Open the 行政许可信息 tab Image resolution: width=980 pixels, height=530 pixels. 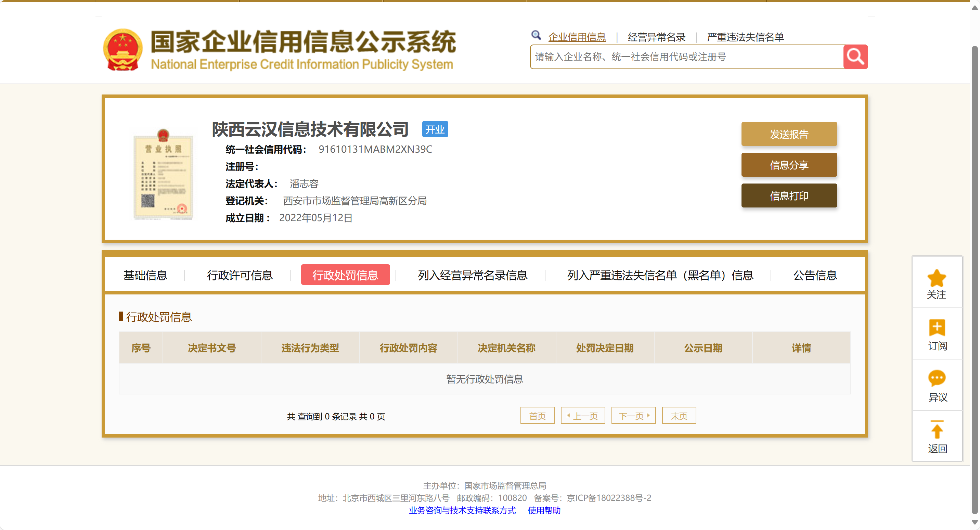point(240,275)
